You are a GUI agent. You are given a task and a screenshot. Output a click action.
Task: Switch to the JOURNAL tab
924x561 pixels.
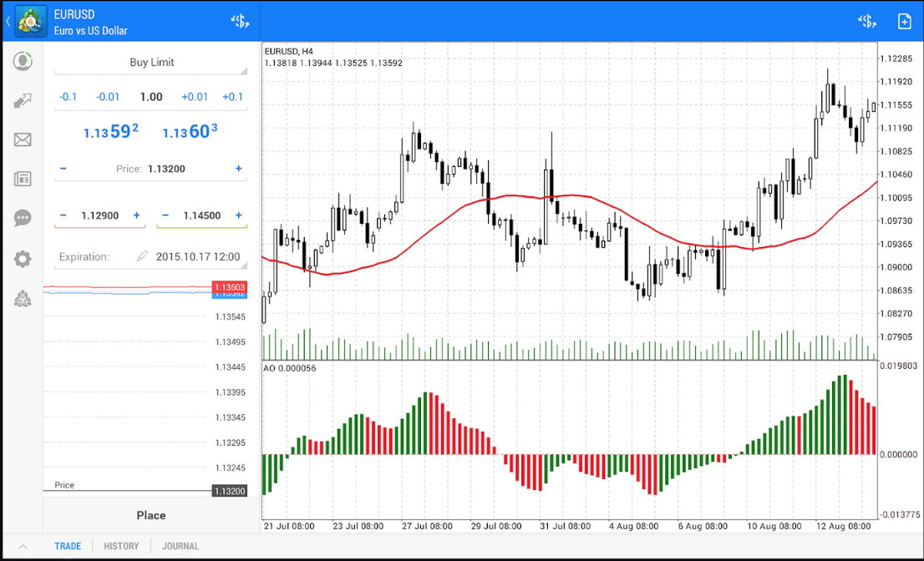pos(180,546)
